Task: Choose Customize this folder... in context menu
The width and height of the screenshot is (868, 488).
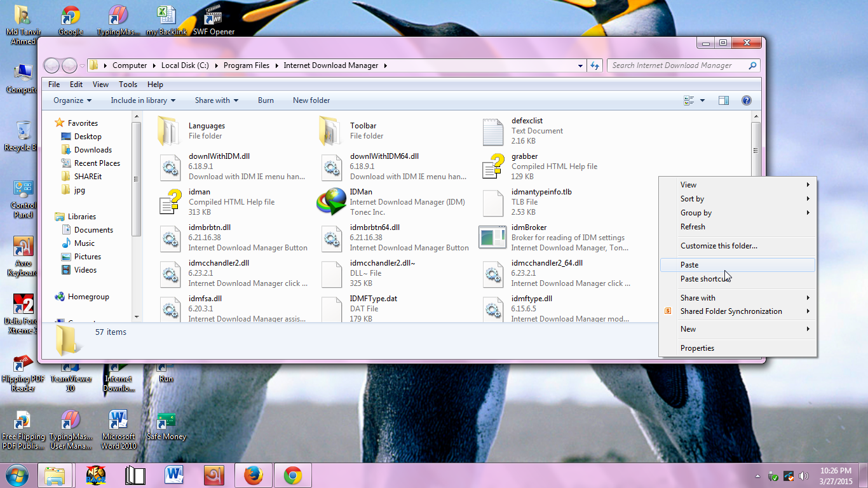Action: coord(738,246)
